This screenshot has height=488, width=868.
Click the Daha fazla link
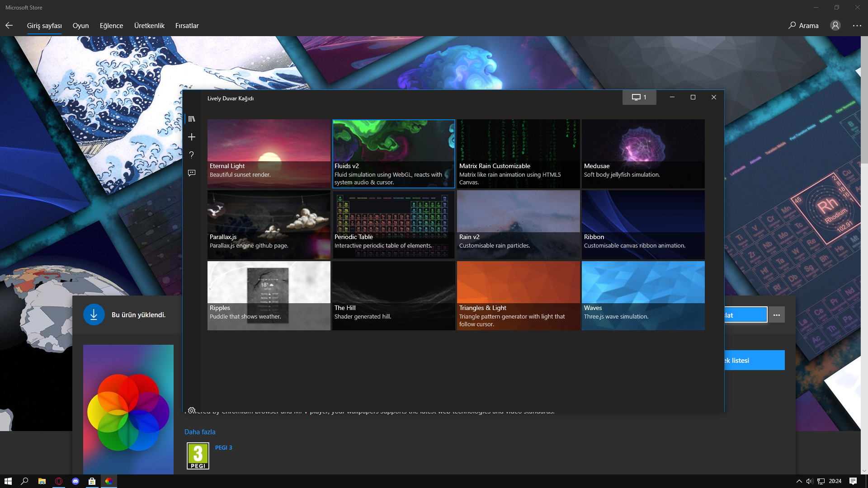tap(200, 432)
